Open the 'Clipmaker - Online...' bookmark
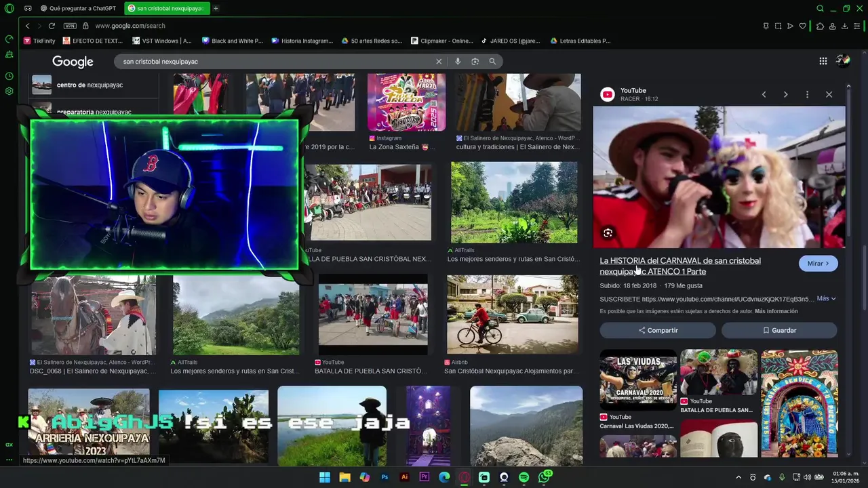Viewport: 868px width, 488px height. tap(442, 41)
